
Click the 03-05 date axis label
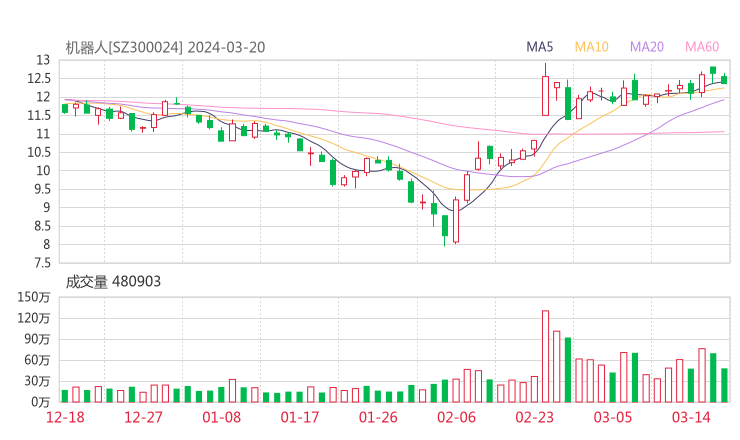click(613, 417)
